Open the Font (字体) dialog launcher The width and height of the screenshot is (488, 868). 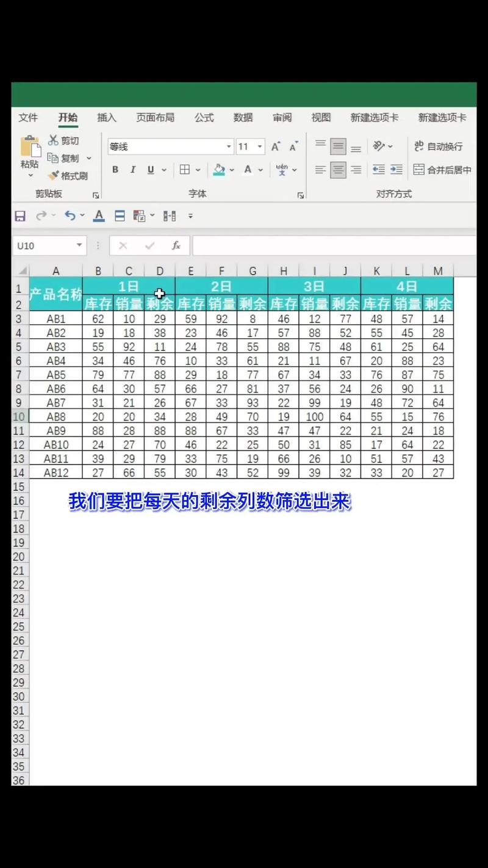301,195
